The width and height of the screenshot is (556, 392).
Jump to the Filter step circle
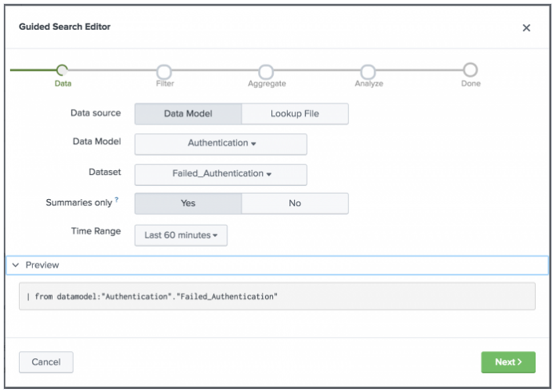[x=164, y=71]
